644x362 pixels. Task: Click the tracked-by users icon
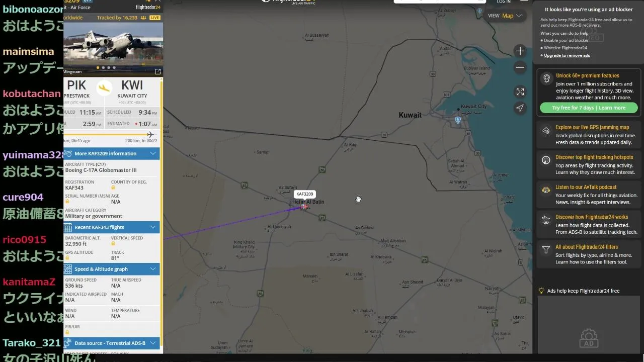143,18
